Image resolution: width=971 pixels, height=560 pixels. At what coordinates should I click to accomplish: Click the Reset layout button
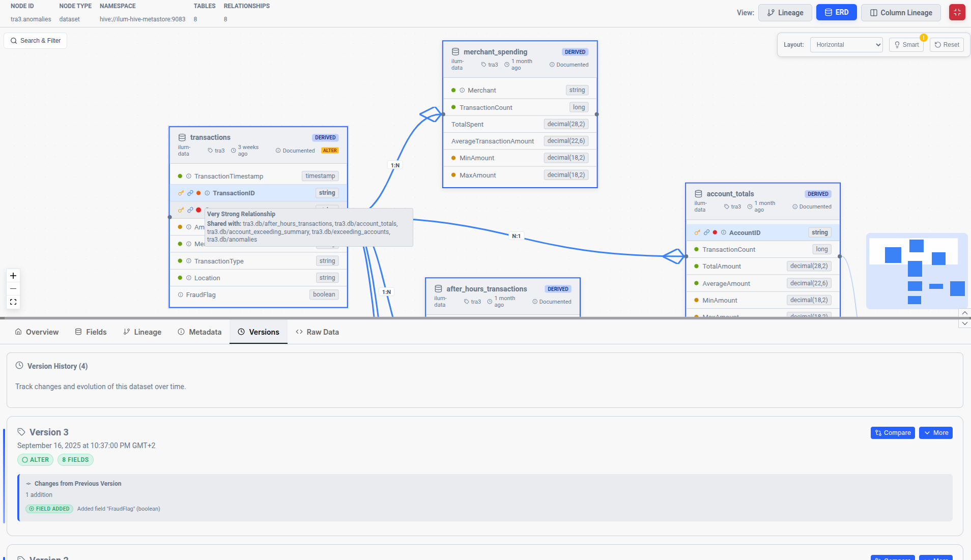pyautogui.click(x=947, y=45)
